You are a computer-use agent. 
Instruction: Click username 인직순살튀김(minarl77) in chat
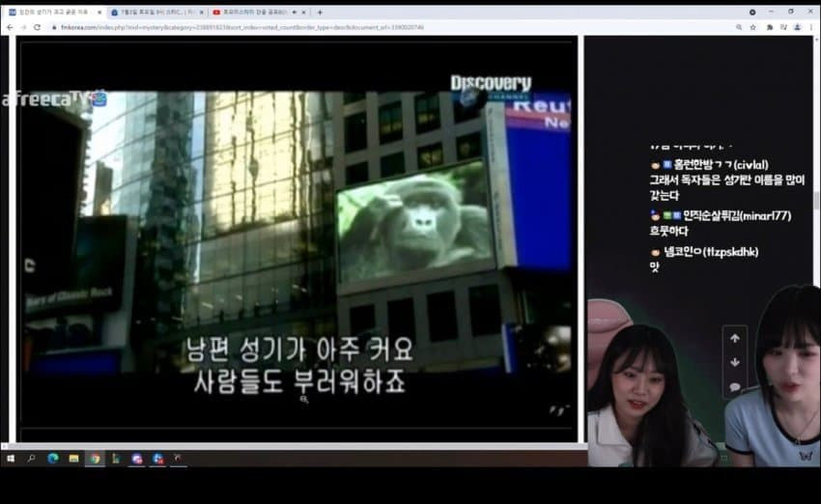tap(737, 215)
